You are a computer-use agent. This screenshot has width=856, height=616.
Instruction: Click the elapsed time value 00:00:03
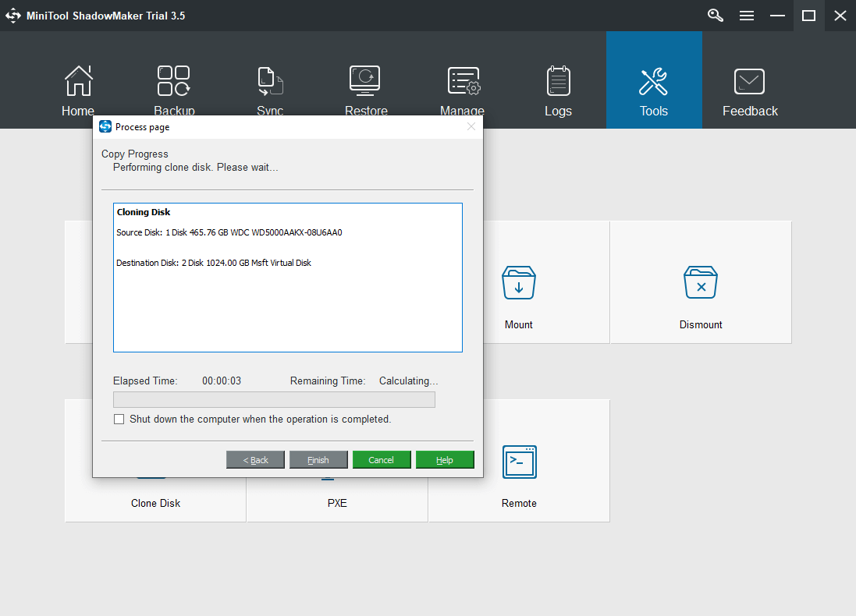(222, 381)
